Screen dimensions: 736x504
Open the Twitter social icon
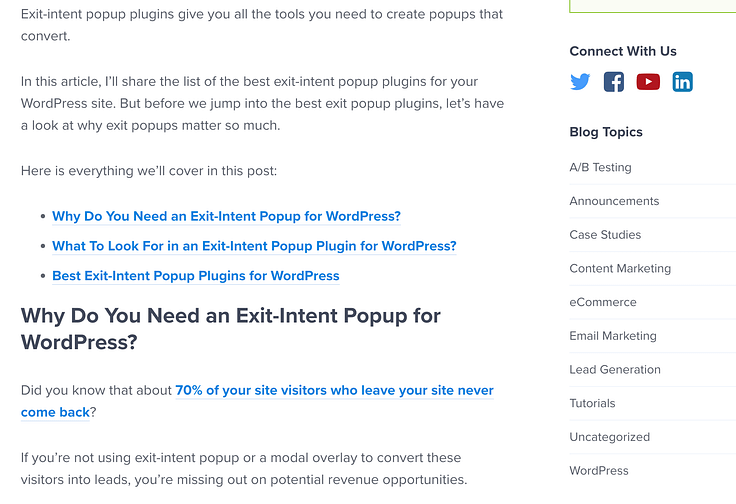pyautogui.click(x=580, y=82)
